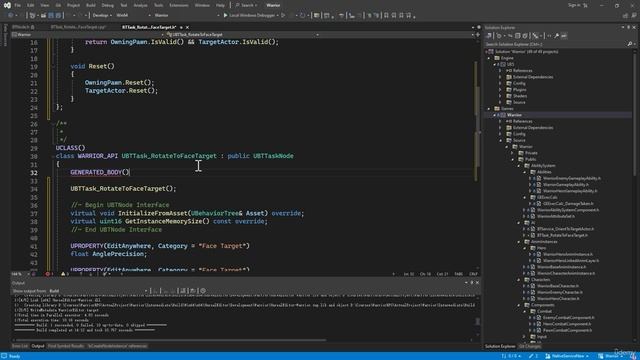This screenshot has height=360, width=640.
Task: Collapse the comment block at line 26
Action: [x=53, y=124]
